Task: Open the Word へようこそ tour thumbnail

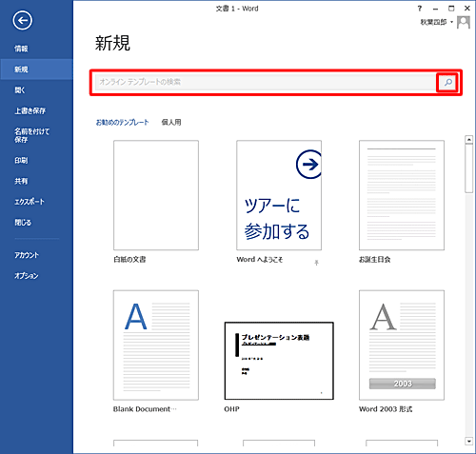Action: 279,195
